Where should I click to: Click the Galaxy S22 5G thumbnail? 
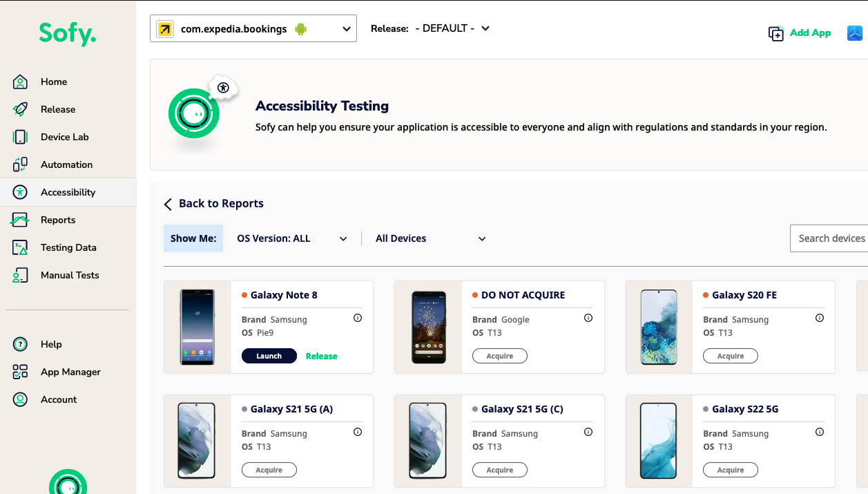coord(659,441)
